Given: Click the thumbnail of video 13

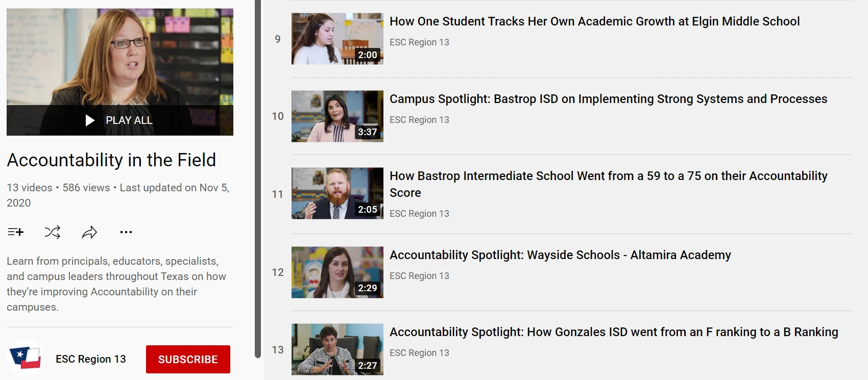Looking at the screenshot, I should tap(337, 349).
